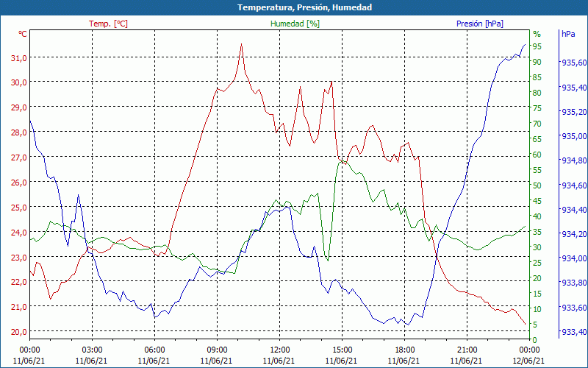Click the 30,0 temperature axis value
The image size is (588, 368).
coord(19,82)
